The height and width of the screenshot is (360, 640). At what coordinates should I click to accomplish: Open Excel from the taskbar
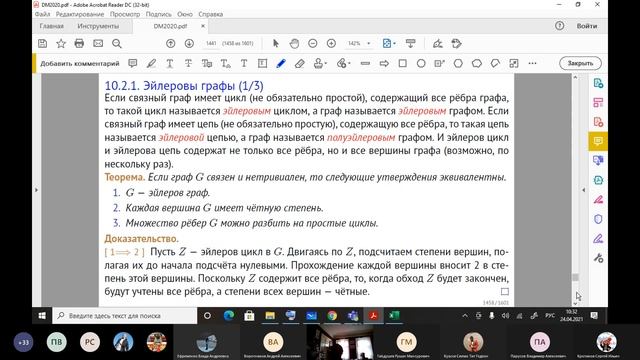(x=394, y=316)
